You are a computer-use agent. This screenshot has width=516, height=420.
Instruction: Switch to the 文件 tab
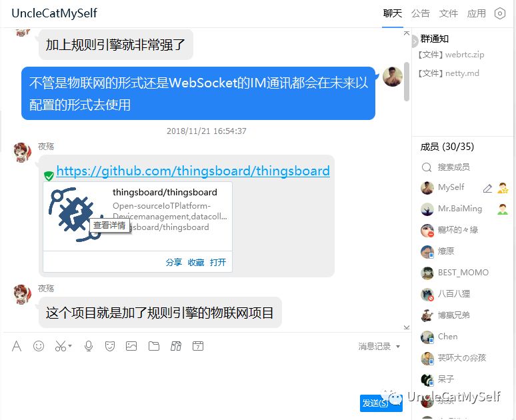pos(448,13)
